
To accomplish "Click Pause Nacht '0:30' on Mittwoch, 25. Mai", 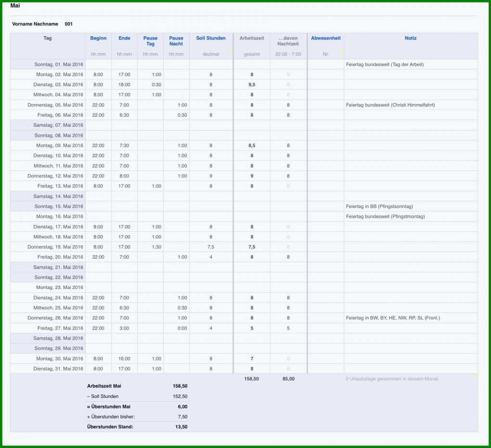I will 182,308.
